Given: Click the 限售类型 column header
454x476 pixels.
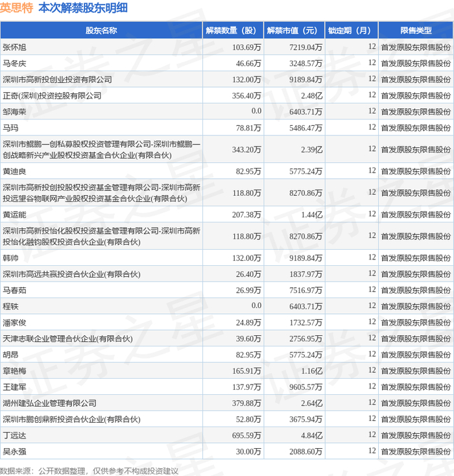Looking at the screenshot, I should (416, 30).
